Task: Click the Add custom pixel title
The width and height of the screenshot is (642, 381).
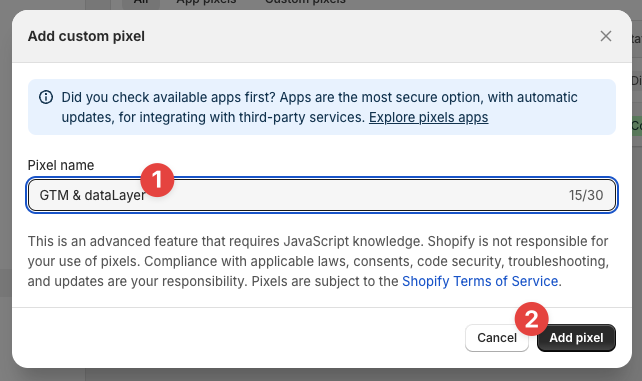Action: pos(86,36)
